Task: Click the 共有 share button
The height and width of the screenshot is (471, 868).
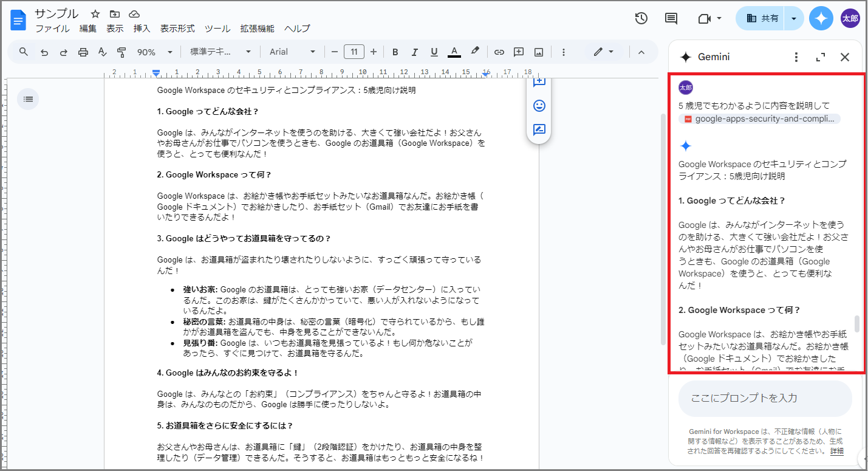Action: click(x=760, y=18)
